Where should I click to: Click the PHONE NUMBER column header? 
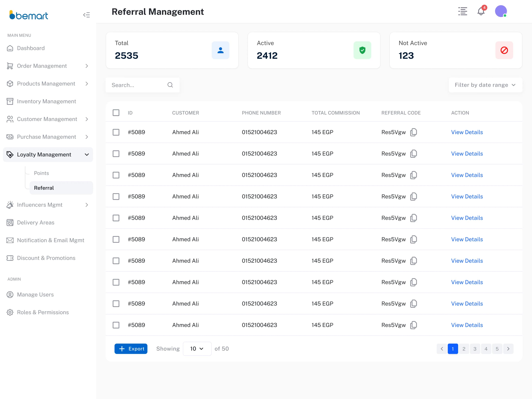pos(261,113)
